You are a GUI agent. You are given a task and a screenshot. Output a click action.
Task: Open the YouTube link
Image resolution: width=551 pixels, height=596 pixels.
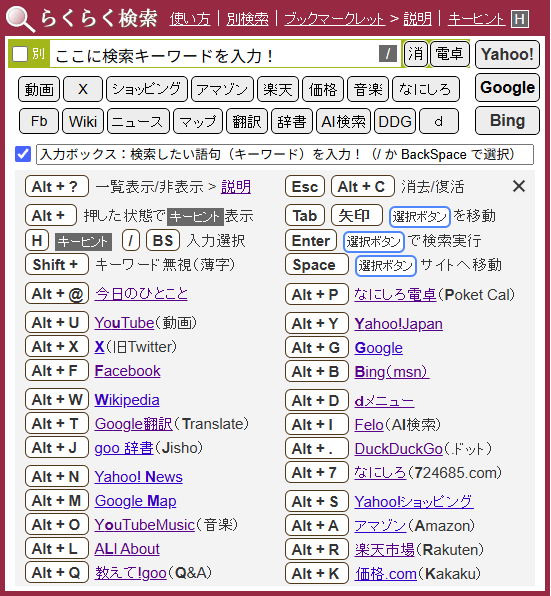coord(124,323)
